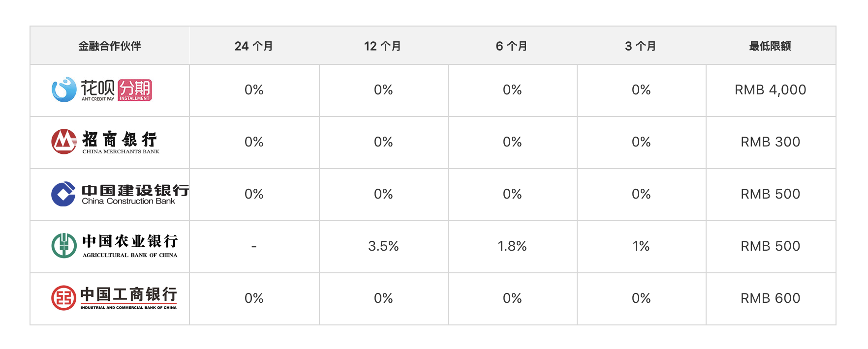The image size is (868, 349).
Task: Click the 金融合作伙伴 column header
Action: coord(110,46)
